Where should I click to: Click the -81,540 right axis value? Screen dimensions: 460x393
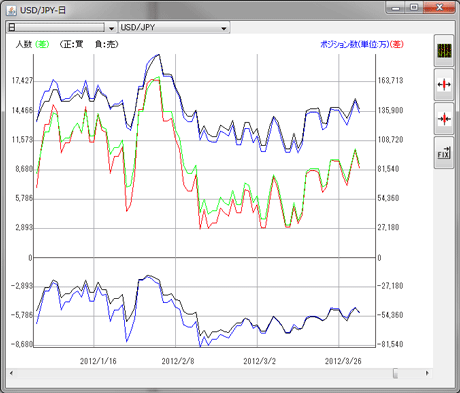(390, 344)
